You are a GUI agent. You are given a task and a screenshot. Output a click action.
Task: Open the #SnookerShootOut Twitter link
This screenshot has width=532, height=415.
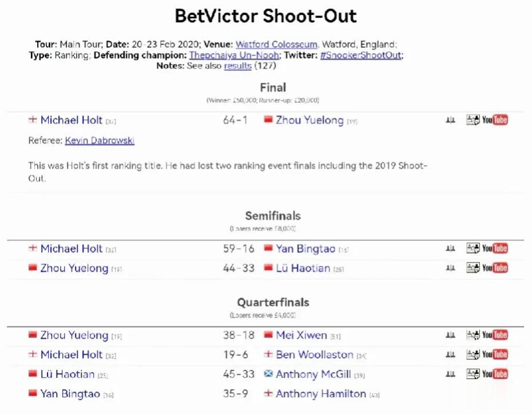pyautogui.click(x=361, y=55)
